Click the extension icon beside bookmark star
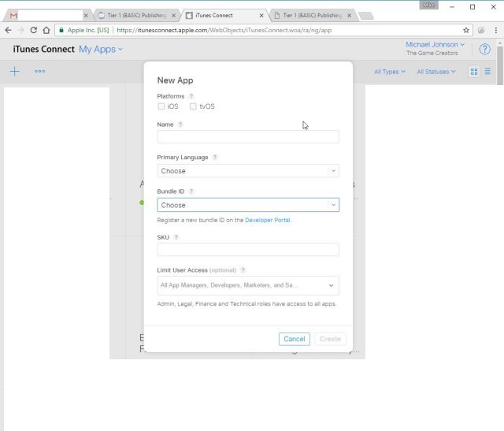Viewport: 504px width, 431px height. [481, 30]
